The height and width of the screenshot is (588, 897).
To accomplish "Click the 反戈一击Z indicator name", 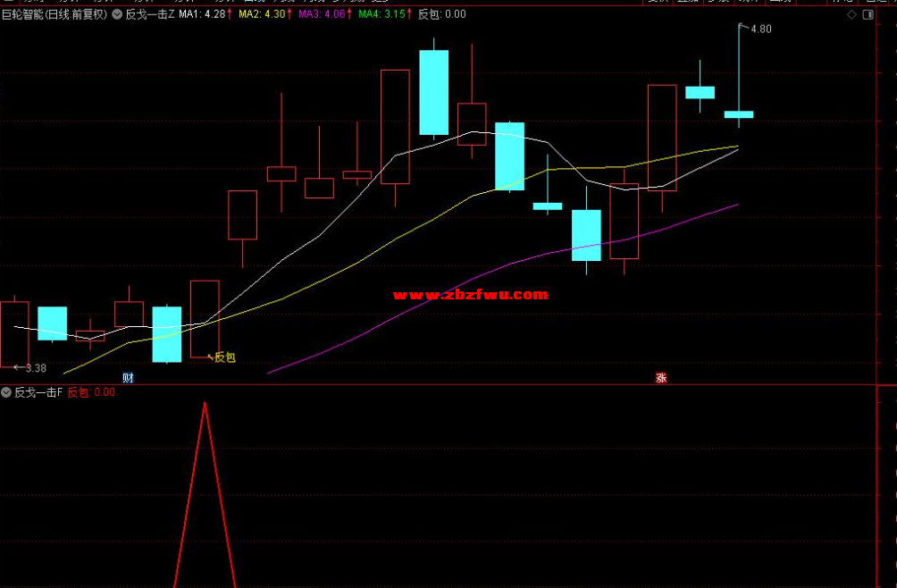I will tap(150, 14).
